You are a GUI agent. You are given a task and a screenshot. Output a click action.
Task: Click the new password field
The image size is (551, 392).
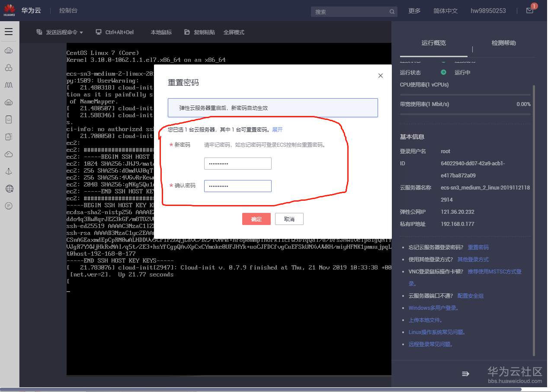238,164
